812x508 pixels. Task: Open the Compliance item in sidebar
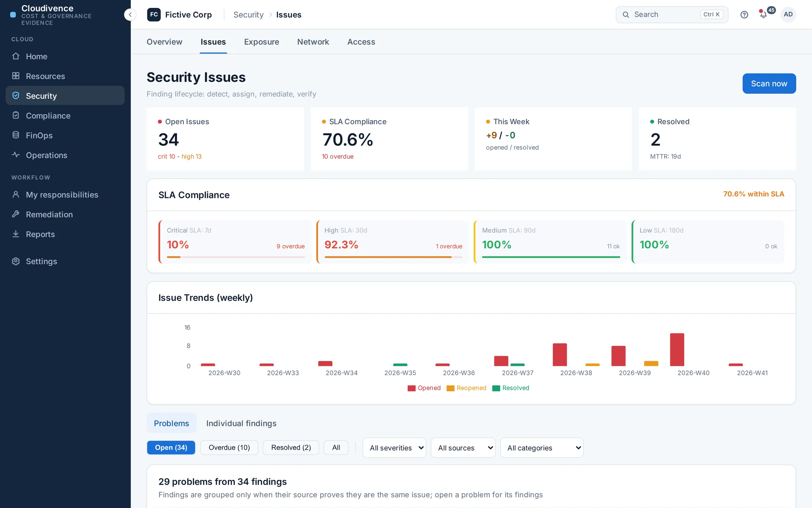(65, 116)
